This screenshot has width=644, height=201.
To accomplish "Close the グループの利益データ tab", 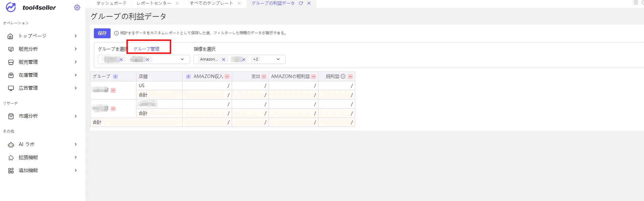I will point(309,3).
